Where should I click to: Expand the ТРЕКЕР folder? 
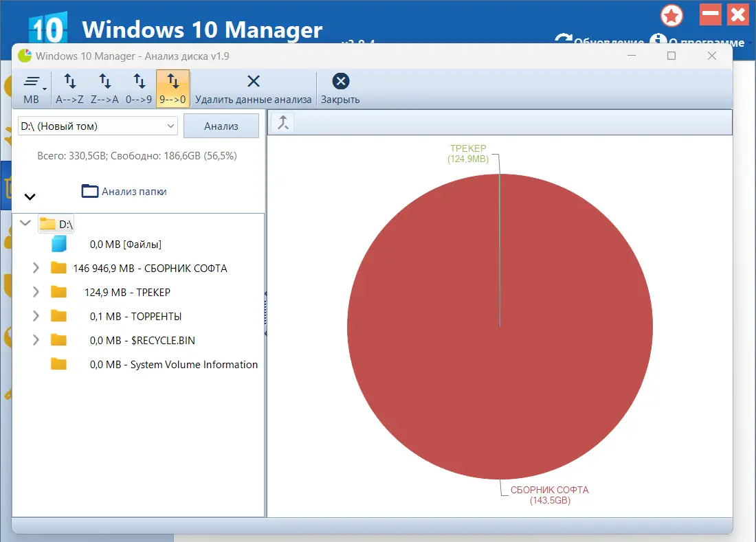click(x=36, y=292)
